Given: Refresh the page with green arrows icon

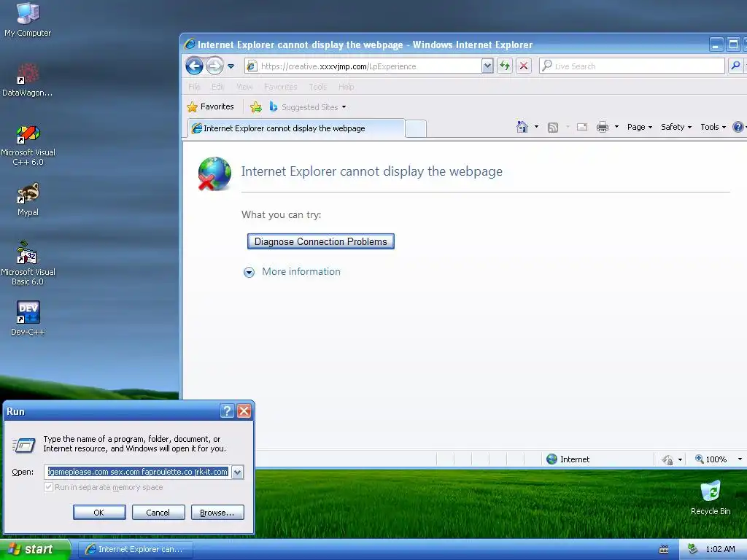Looking at the screenshot, I should click(x=505, y=66).
